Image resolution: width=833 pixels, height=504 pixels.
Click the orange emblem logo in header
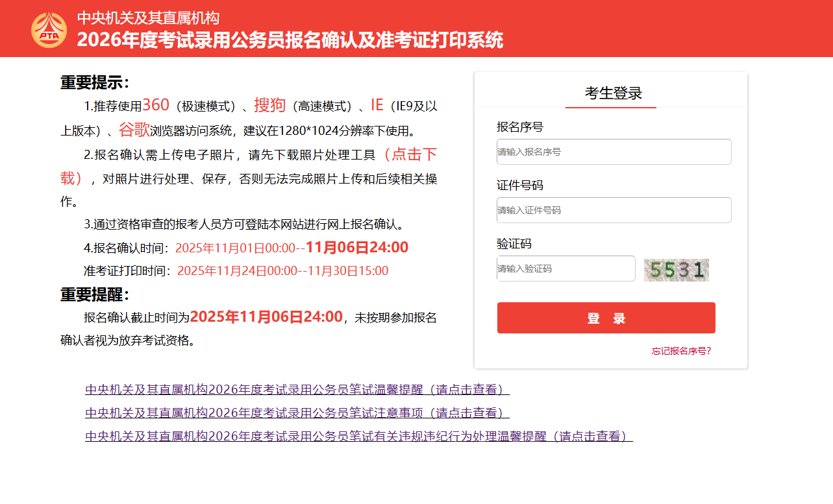(x=49, y=30)
